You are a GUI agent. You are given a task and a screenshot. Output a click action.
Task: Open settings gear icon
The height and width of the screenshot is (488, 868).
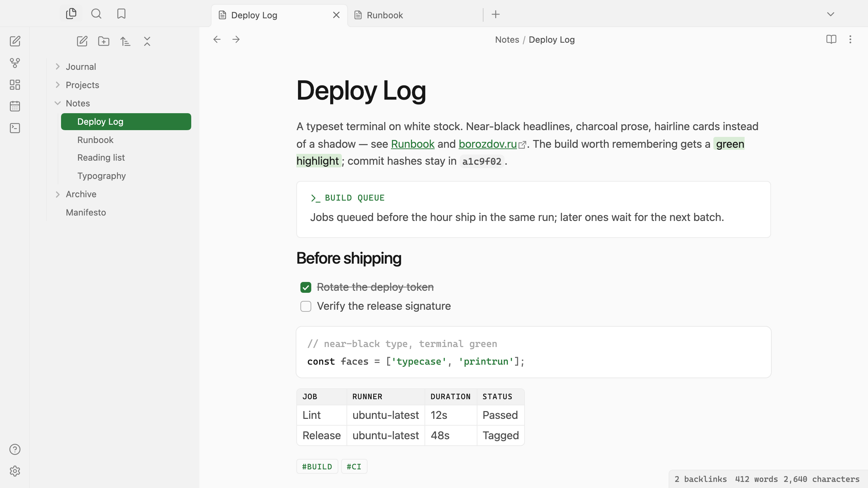click(x=15, y=471)
